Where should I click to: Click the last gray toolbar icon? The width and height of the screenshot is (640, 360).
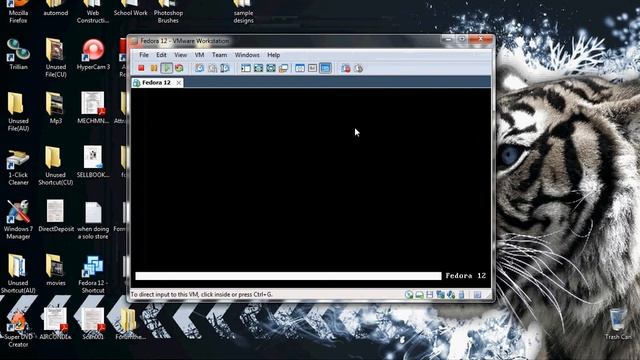[358, 68]
